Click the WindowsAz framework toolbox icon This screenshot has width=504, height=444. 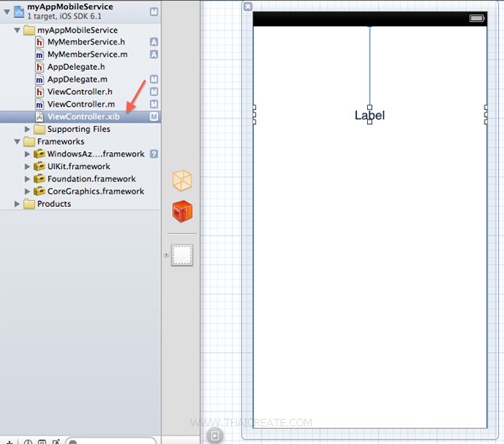[x=39, y=154]
